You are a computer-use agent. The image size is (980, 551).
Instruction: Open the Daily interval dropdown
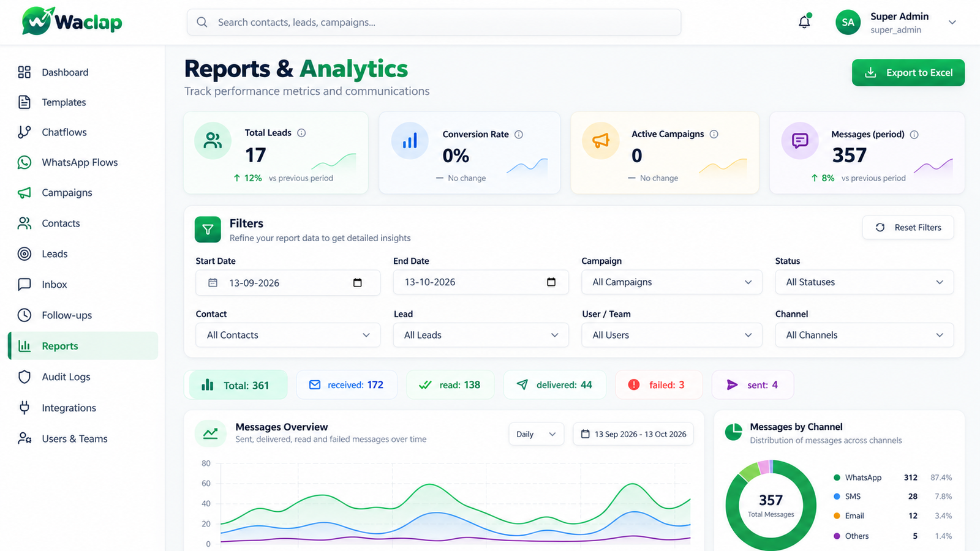point(536,434)
